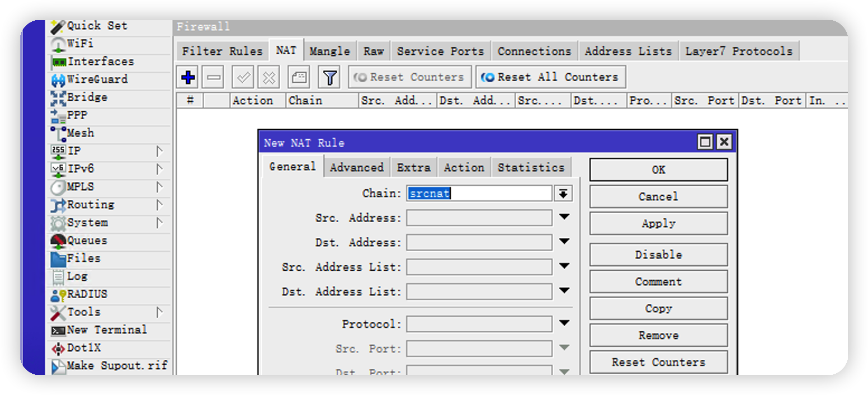Screen dimensions: 868x395
Task: Click the checkmark enable rule icon
Action: [x=244, y=77]
